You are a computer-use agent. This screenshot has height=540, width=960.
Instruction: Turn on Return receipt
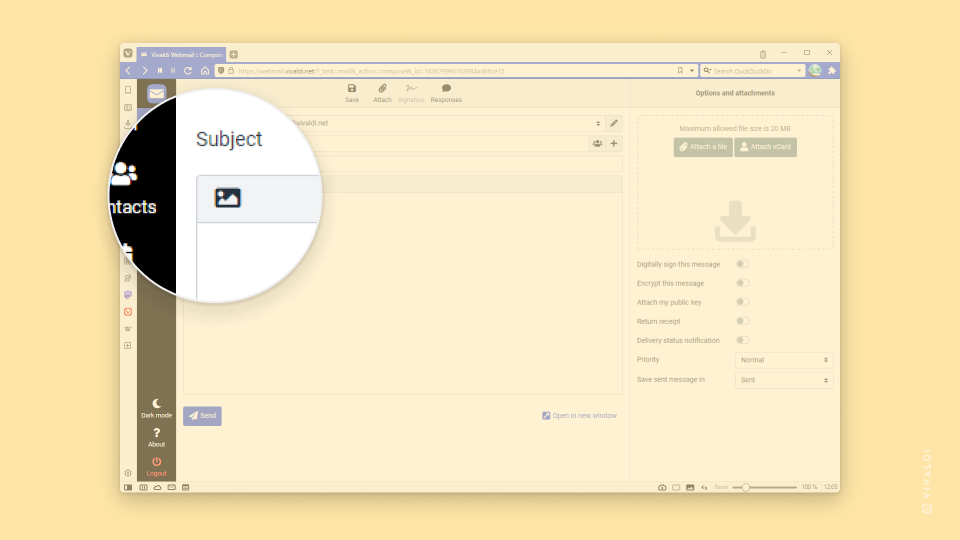coord(743,321)
